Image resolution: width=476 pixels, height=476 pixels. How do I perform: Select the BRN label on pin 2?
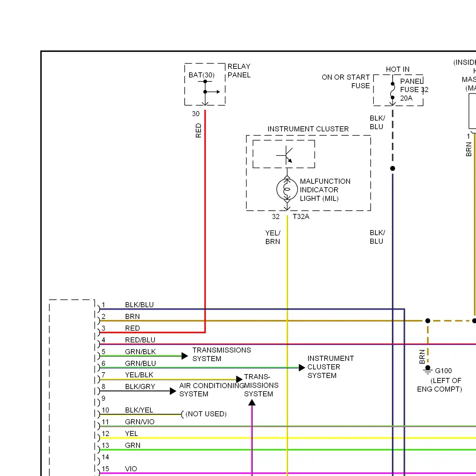click(x=132, y=316)
